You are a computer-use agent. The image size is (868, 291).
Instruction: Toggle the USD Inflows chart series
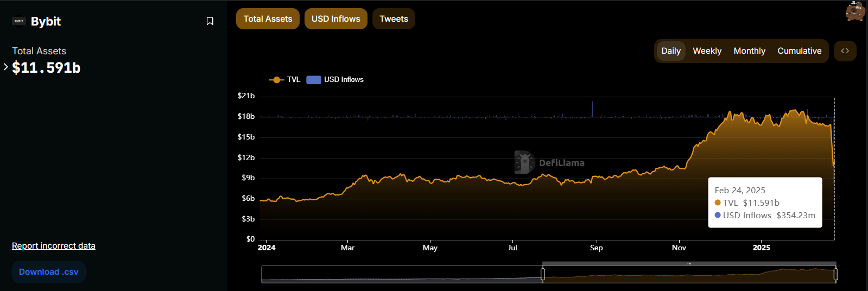coord(336,19)
